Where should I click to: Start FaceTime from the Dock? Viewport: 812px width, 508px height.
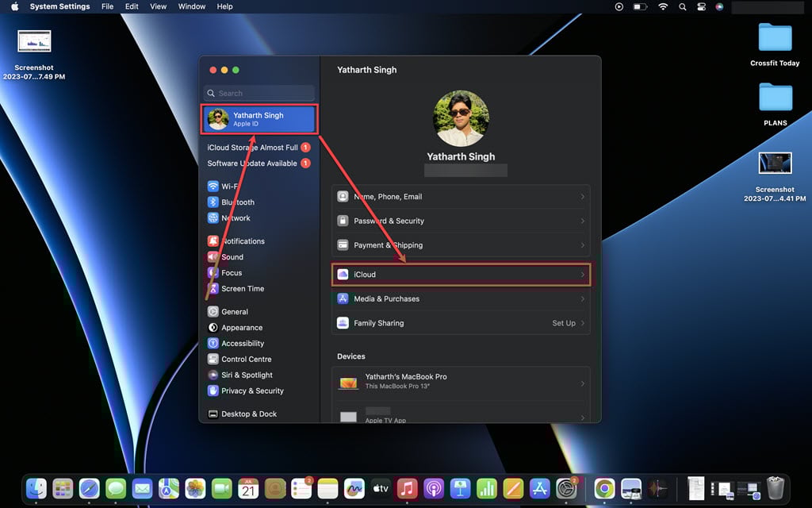[222, 488]
